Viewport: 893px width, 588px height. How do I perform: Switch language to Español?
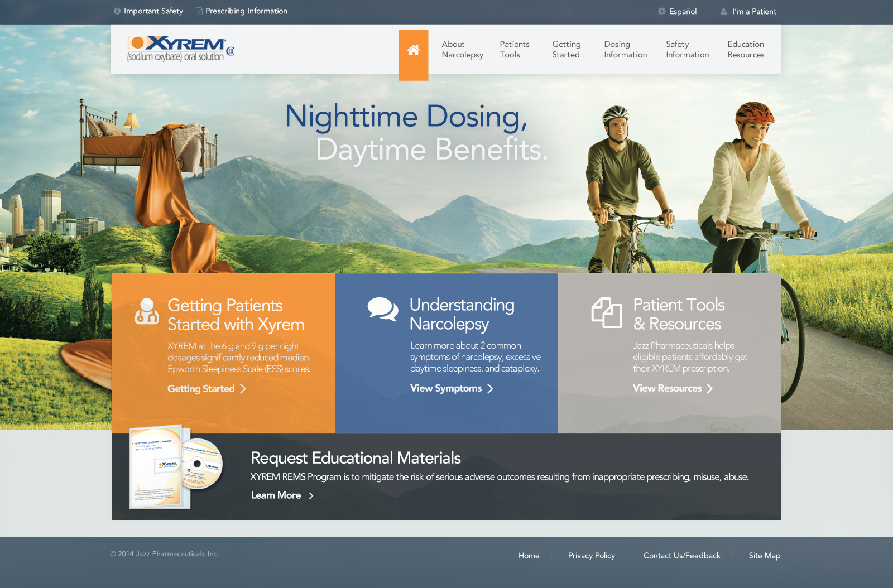pyautogui.click(x=683, y=11)
